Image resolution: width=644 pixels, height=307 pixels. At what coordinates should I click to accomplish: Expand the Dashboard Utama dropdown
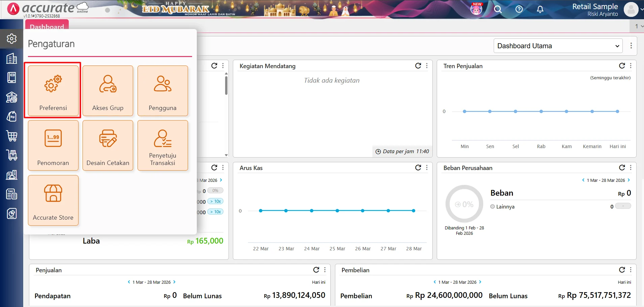tap(558, 46)
